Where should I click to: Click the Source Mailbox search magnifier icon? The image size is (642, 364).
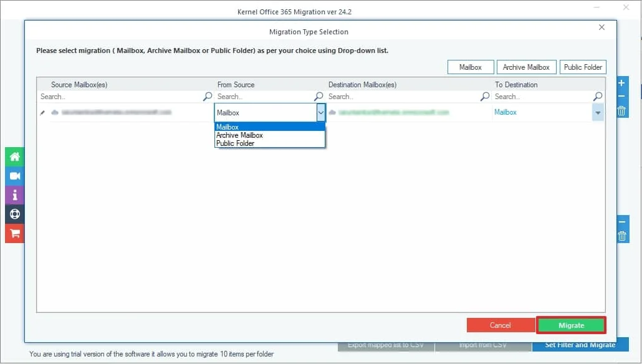click(x=208, y=97)
